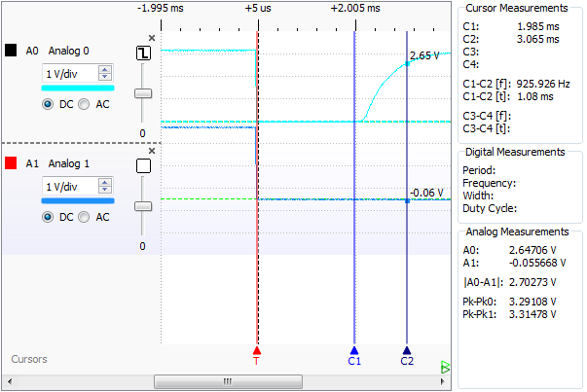The image size is (587, 392).
Task: Increase A0 volts per division
Action: point(105,70)
